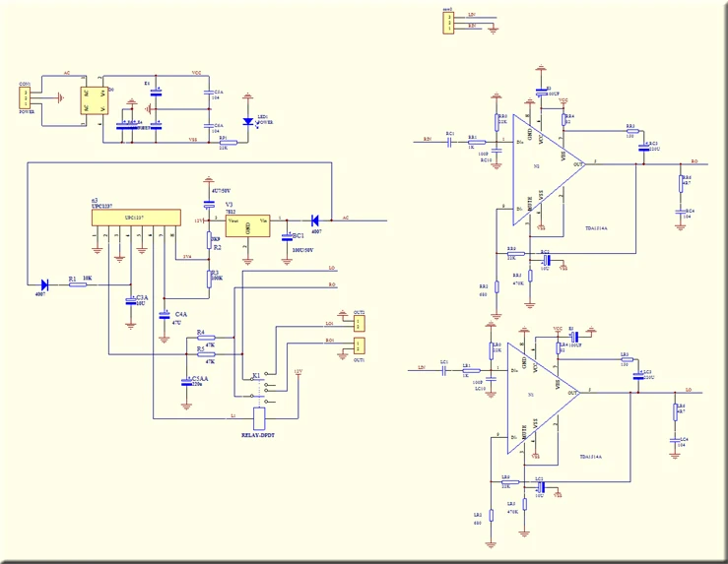Click resistor RR5 470K

coord(530,276)
